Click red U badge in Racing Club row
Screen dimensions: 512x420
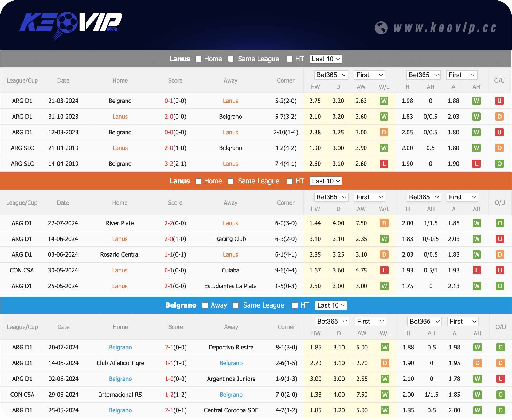pyautogui.click(x=500, y=239)
